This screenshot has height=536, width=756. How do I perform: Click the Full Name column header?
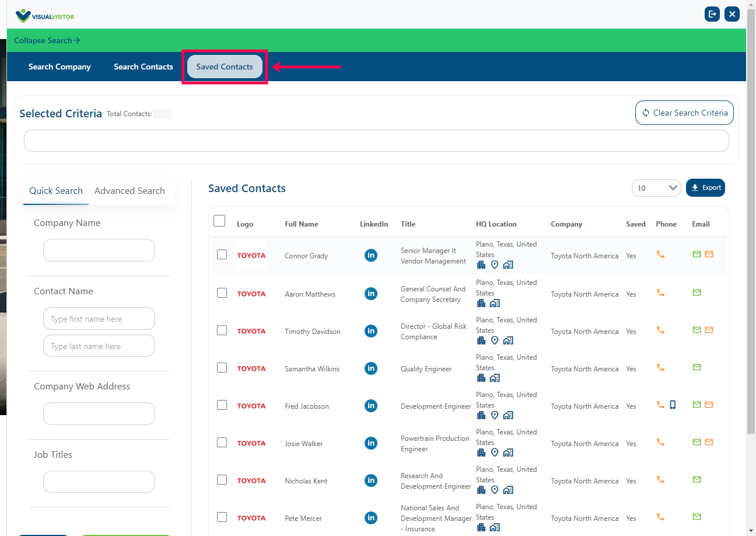click(x=302, y=224)
